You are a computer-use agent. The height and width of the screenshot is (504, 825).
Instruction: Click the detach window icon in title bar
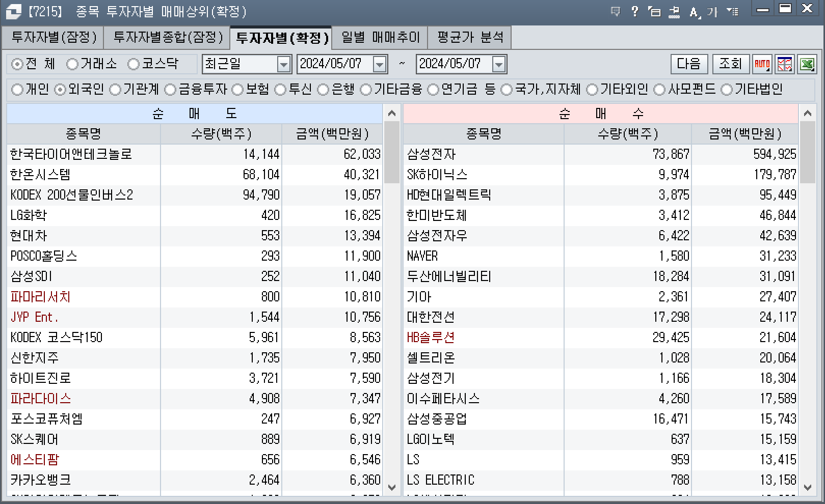[x=654, y=11]
